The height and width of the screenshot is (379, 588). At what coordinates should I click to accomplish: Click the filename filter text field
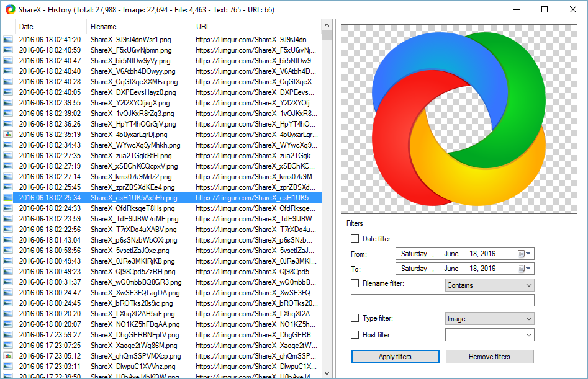tap(443, 300)
